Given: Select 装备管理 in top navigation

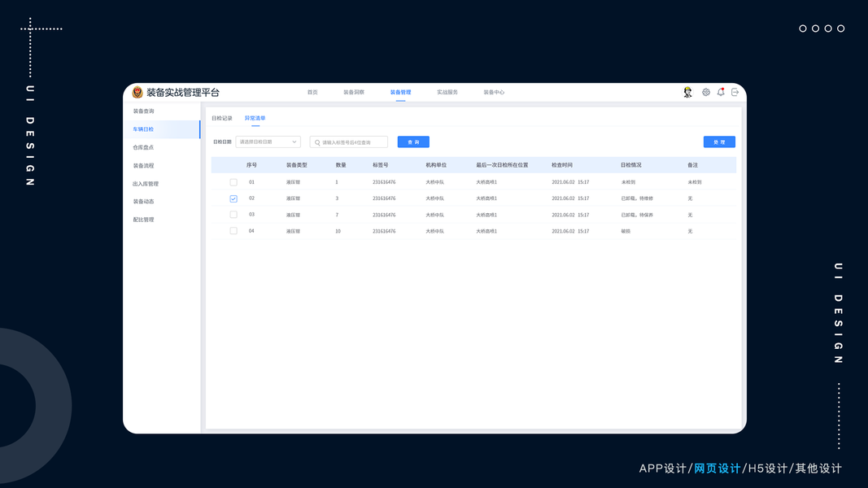Looking at the screenshot, I should [400, 93].
